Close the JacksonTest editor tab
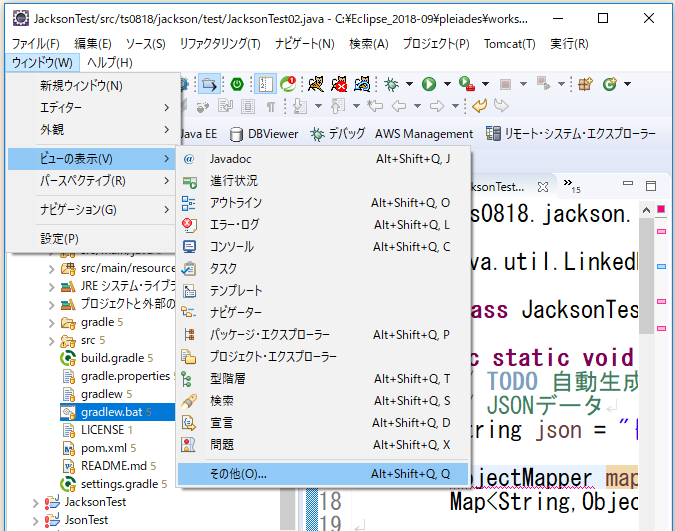This screenshot has width=675, height=531. pos(543,187)
